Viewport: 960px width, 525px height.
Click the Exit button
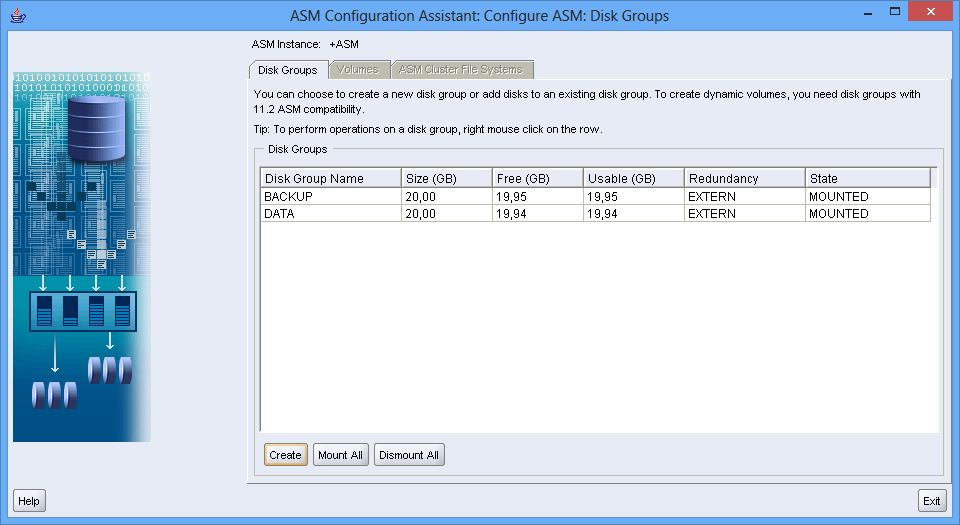(932, 501)
